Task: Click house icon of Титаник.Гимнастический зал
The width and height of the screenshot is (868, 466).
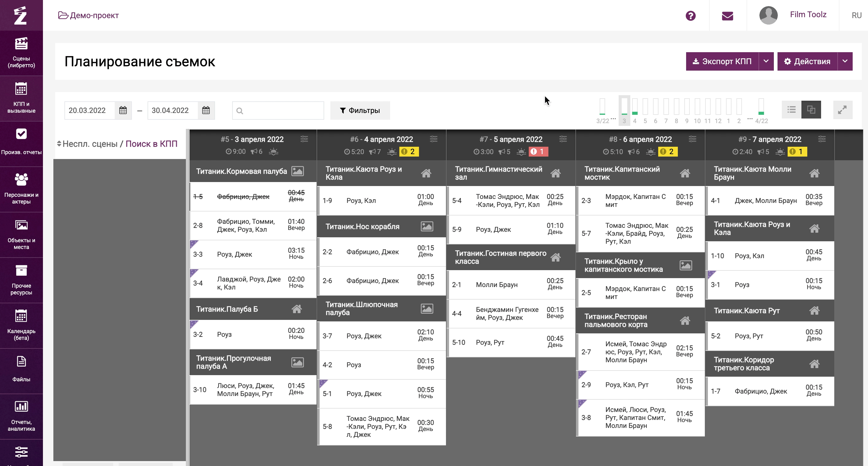Action: [555, 173]
